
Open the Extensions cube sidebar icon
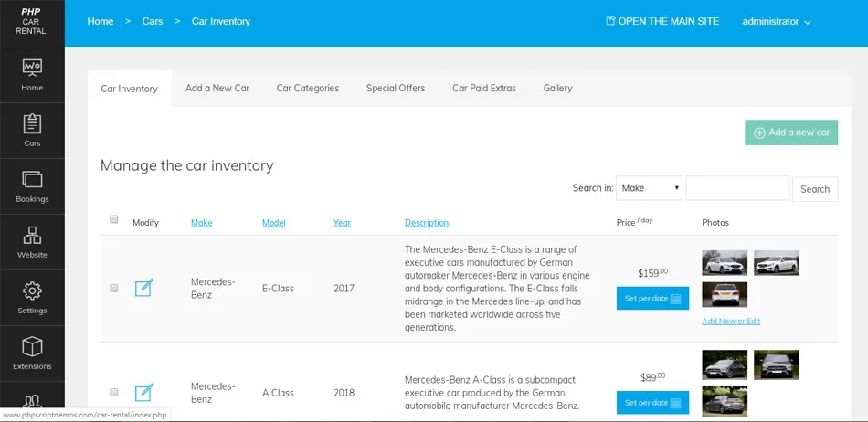32,354
